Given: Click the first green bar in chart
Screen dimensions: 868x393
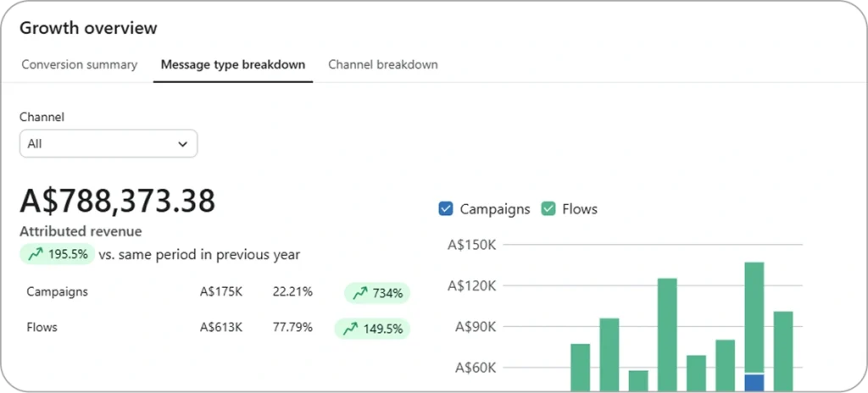Looking at the screenshot, I should pyautogui.click(x=580, y=367).
